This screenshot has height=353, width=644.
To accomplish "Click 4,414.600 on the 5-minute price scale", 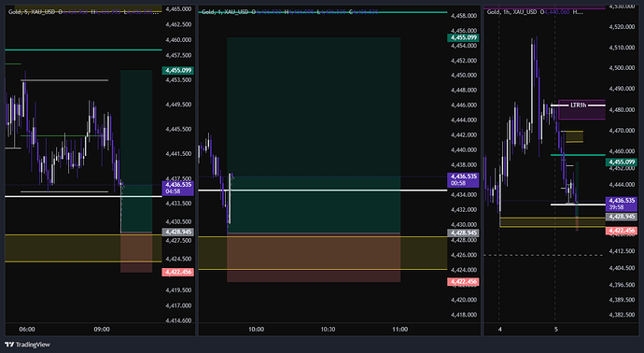I will coord(178,320).
